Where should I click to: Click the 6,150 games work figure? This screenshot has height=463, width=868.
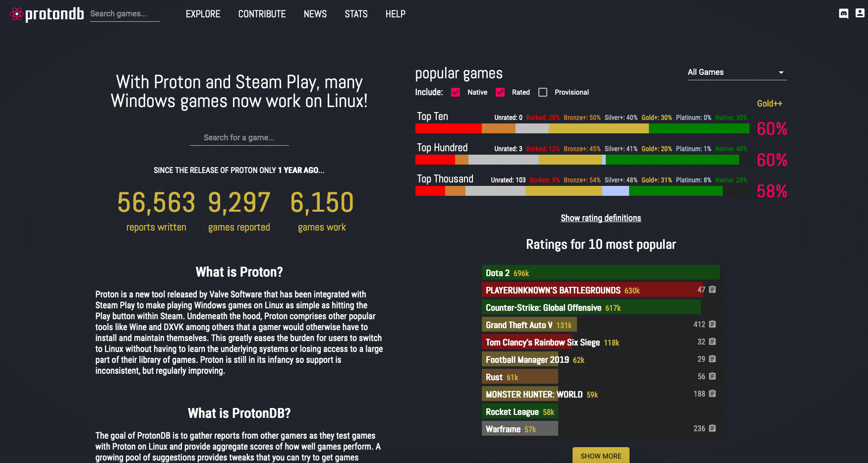[322, 203]
